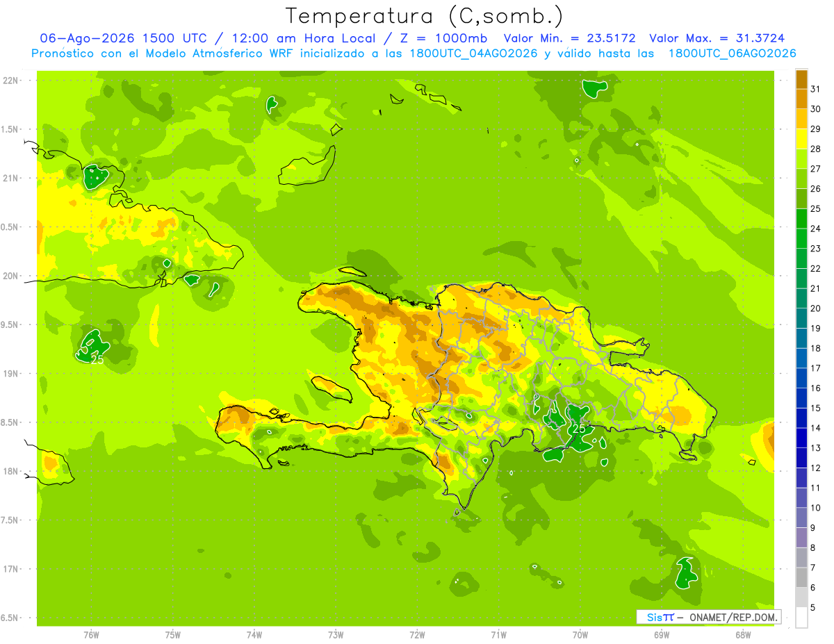Screen dimensions: 834x644
Task: Click the legend swatch between 27 and 28
Action: click(801, 159)
